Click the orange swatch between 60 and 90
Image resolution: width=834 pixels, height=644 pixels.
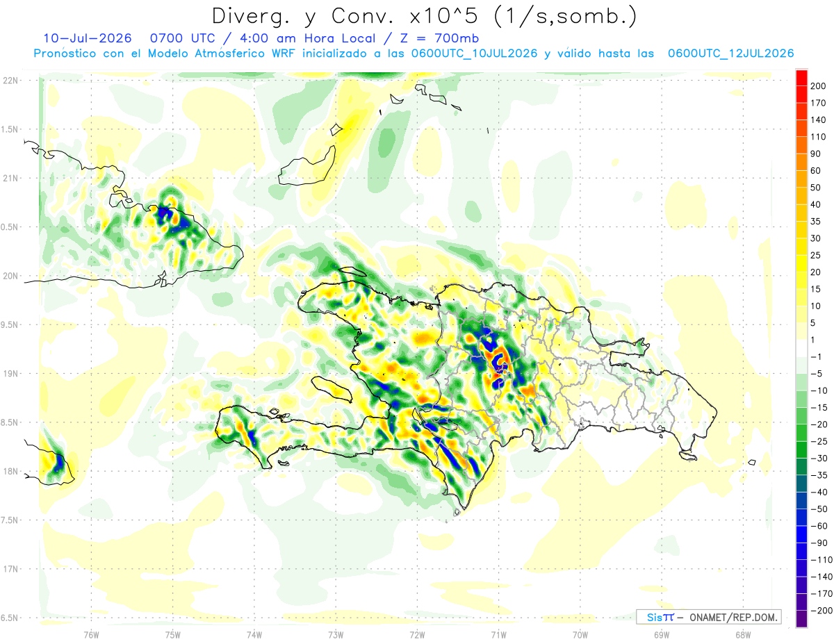click(801, 162)
